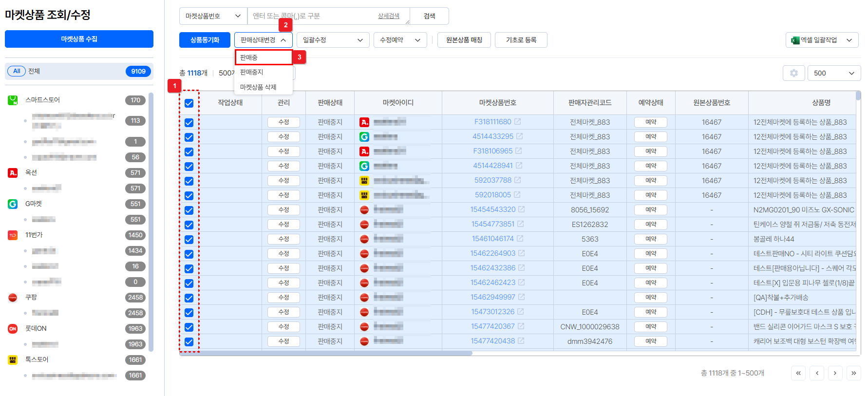Screen dimensions: 868x396
Task: Open the 500 rows-per-page dropdown
Action: pyautogui.click(x=834, y=73)
